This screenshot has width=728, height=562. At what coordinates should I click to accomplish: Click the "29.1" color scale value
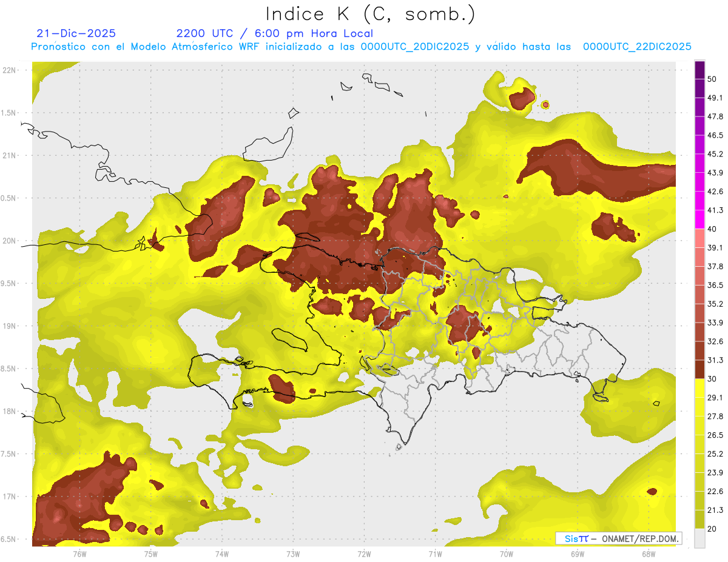pyautogui.click(x=715, y=398)
